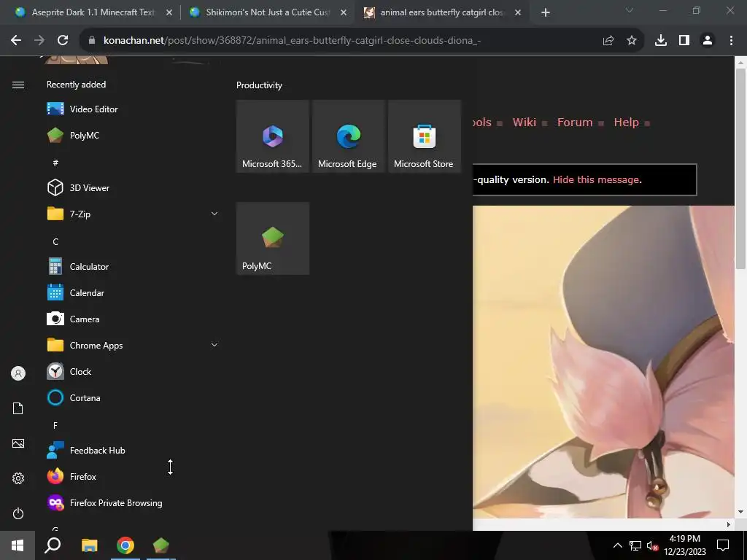This screenshot has width=747, height=560.
Task: Bookmark this page with the star
Action: pyautogui.click(x=632, y=41)
